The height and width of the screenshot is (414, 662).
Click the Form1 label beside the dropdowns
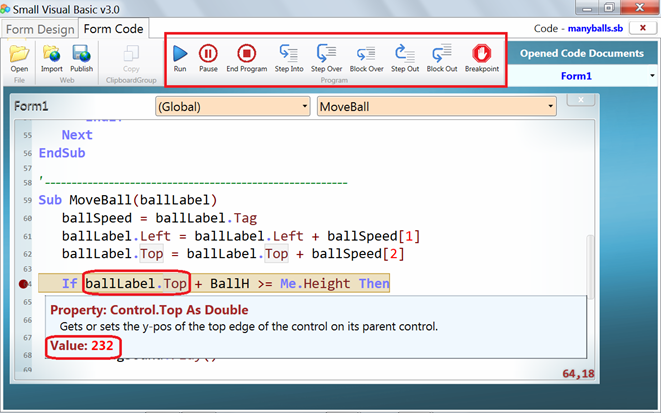click(31, 106)
